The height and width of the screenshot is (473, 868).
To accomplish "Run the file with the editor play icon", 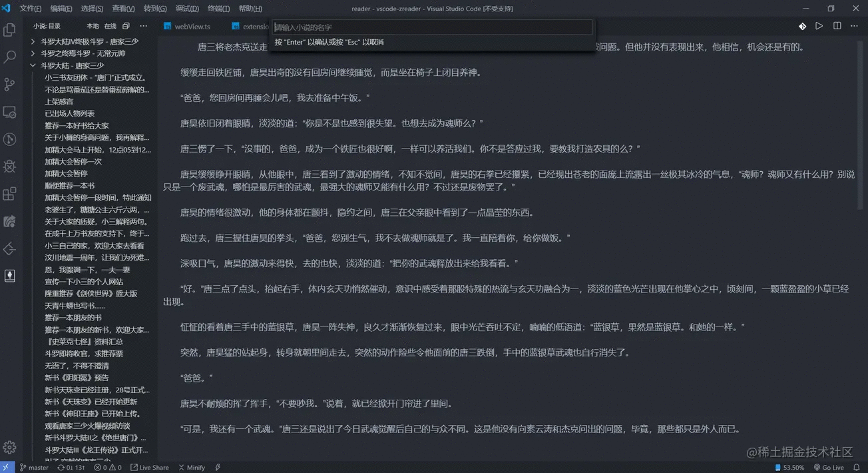I will (819, 26).
